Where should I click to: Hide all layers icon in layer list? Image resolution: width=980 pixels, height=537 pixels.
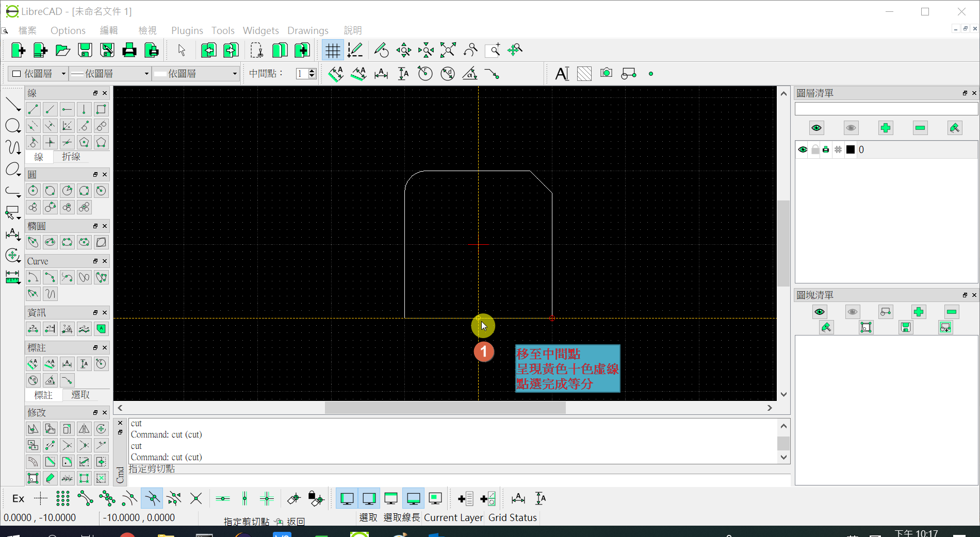(851, 128)
